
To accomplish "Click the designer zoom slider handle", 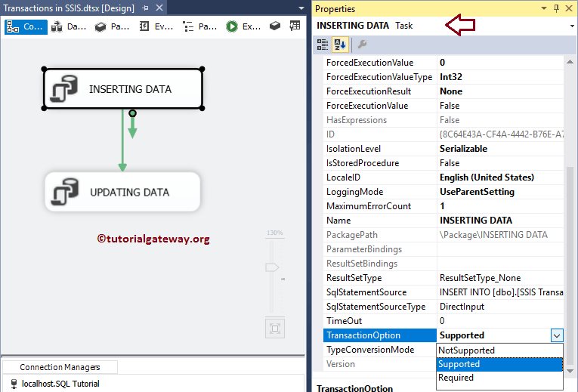I will 272,267.
